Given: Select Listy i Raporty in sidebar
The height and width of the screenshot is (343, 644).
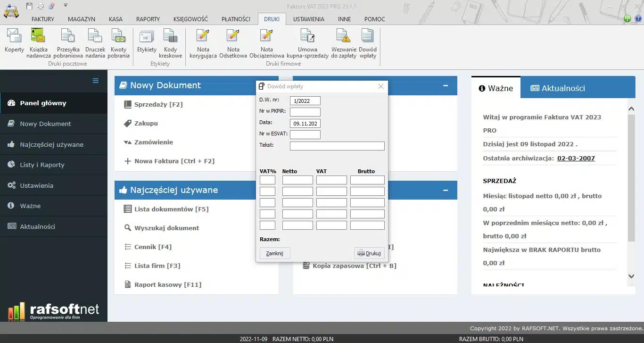Looking at the screenshot, I should (x=42, y=165).
